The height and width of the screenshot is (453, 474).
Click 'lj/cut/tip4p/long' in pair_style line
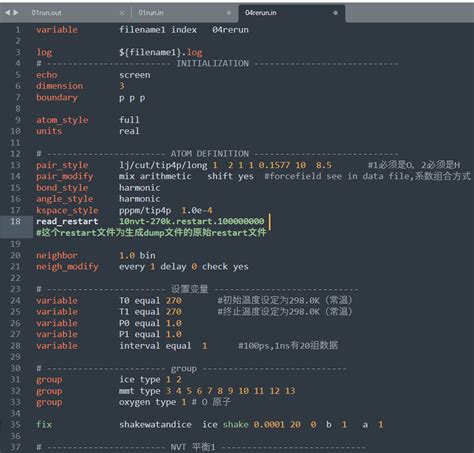[163, 165]
